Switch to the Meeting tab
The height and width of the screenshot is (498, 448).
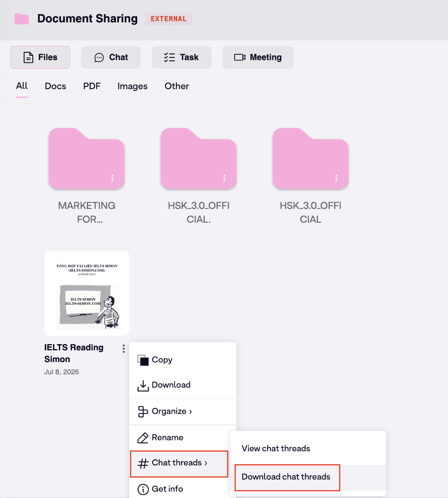tap(258, 57)
